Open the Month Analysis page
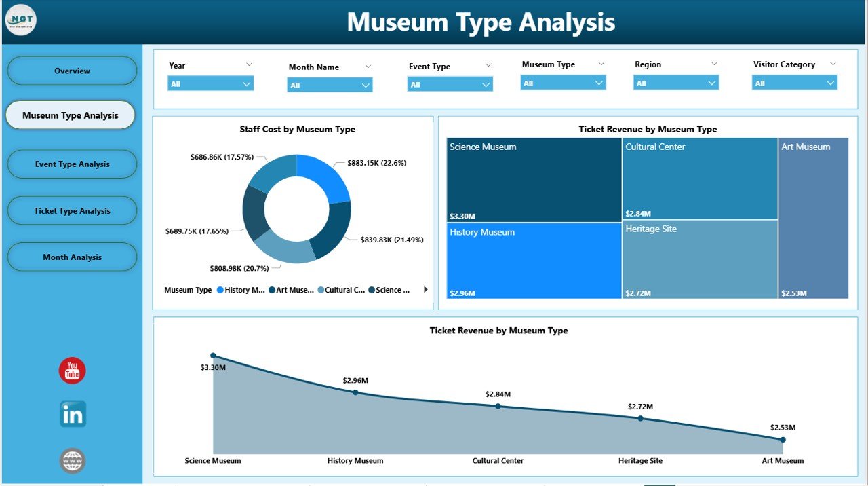The width and height of the screenshot is (868, 486). (72, 257)
